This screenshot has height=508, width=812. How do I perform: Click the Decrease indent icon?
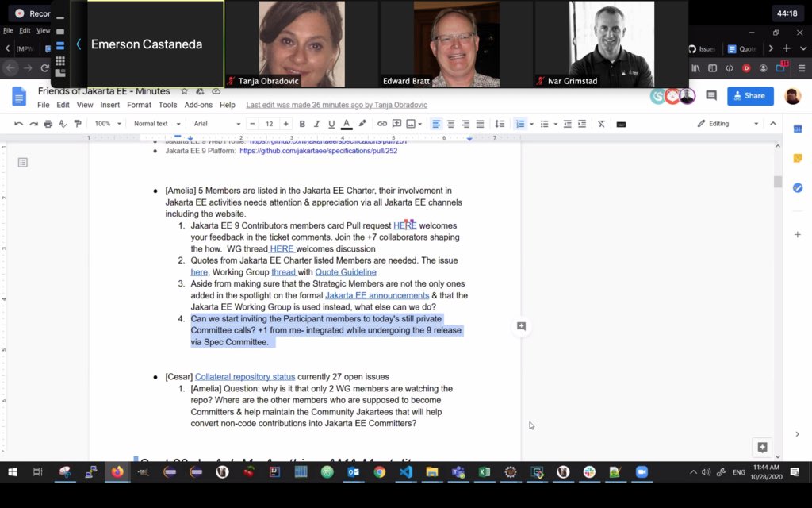[x=568, y=124]
